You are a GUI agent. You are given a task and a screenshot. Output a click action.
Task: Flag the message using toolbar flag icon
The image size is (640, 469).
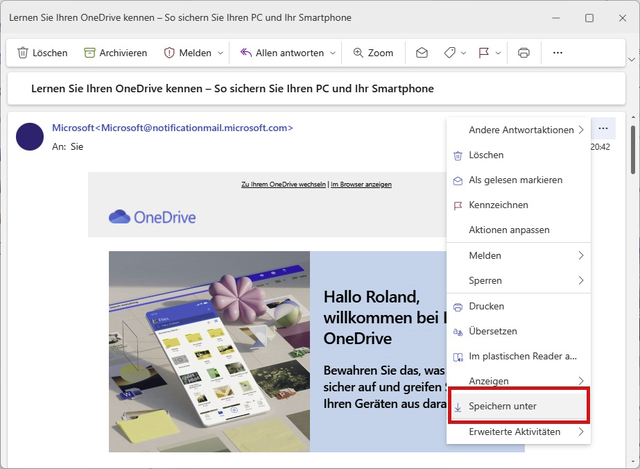point(484,53)
